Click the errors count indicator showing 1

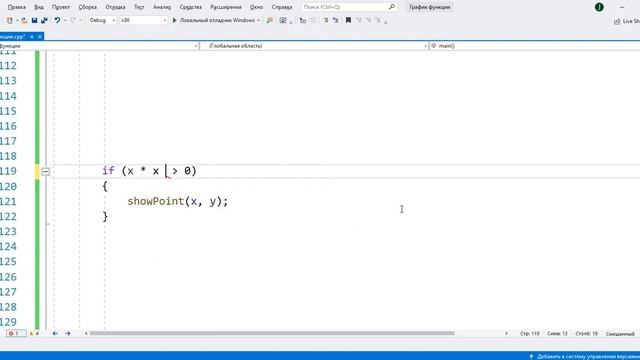click(16, 333)
